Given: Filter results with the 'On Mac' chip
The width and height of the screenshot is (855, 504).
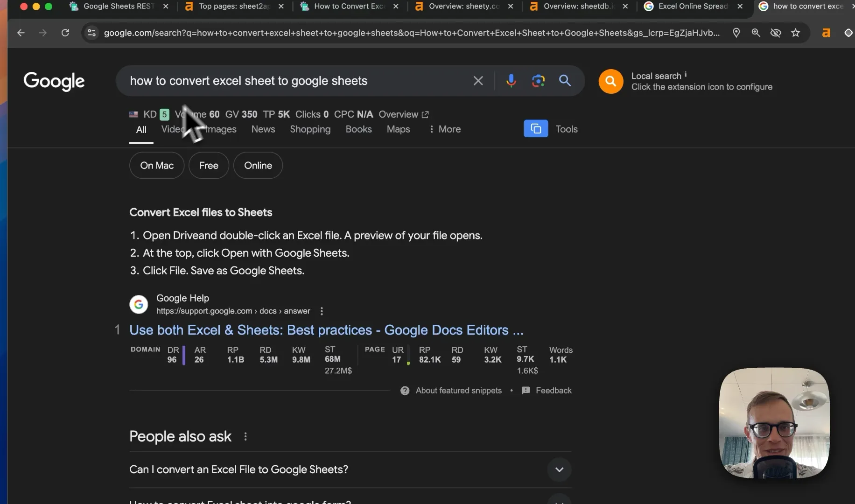Looking at the screenshot, I should click(157, 165).
